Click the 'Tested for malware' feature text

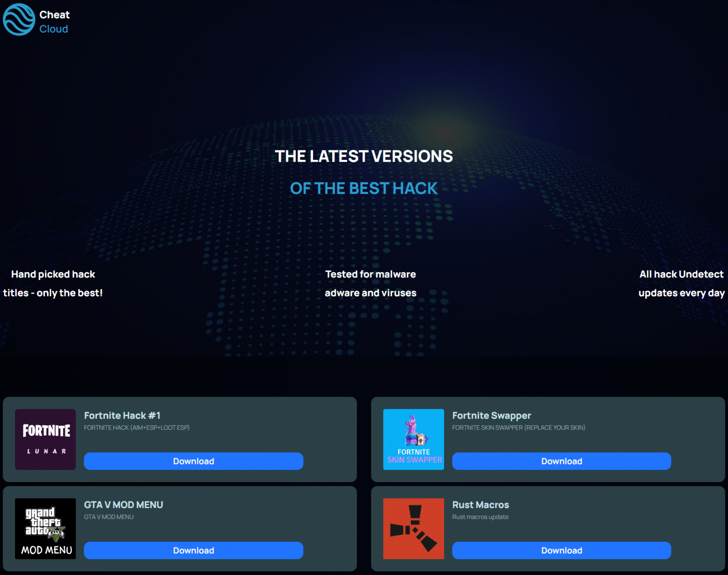pyautogui.click(x=370, y=274)
